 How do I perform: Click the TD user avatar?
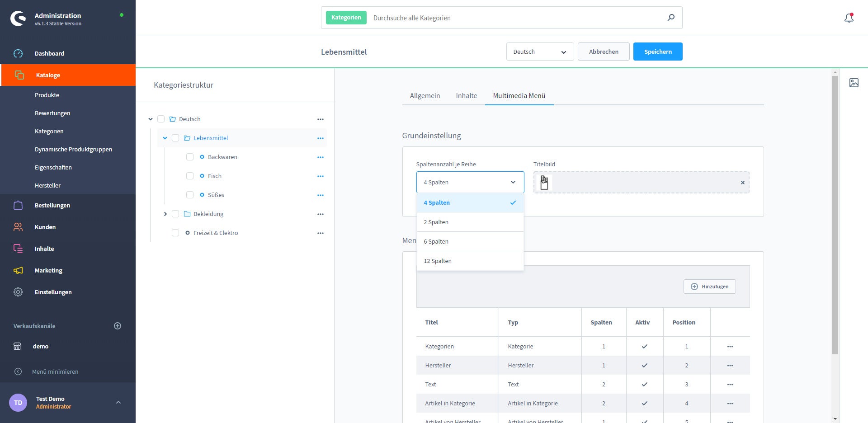18,402
